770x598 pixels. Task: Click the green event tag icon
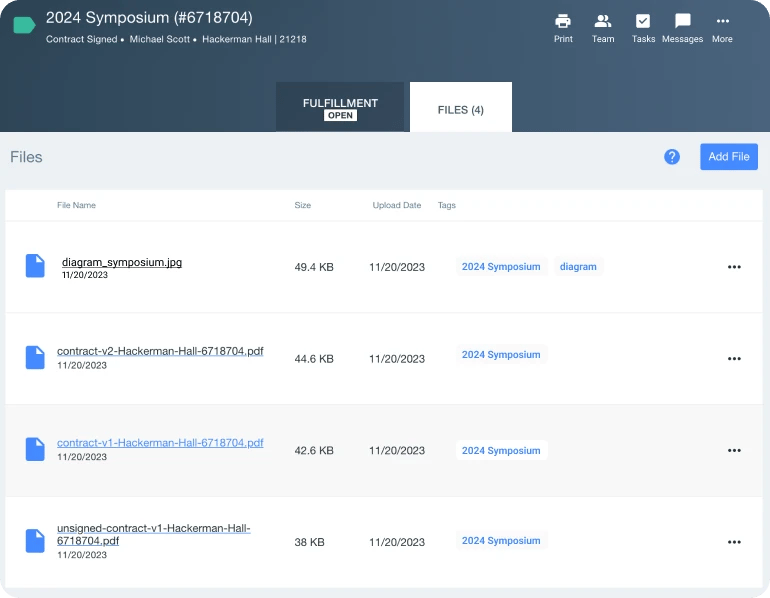[x=24, y=26]
